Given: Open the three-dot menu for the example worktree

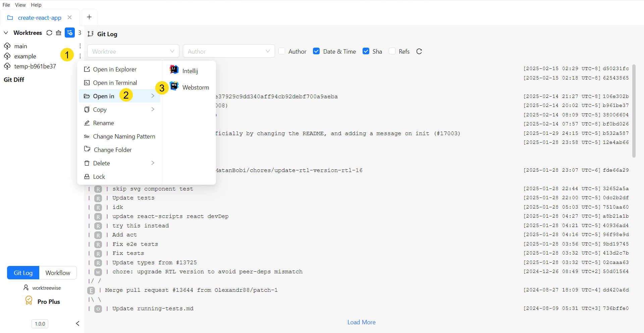Looking at the screenshot, I should [80, 56].
